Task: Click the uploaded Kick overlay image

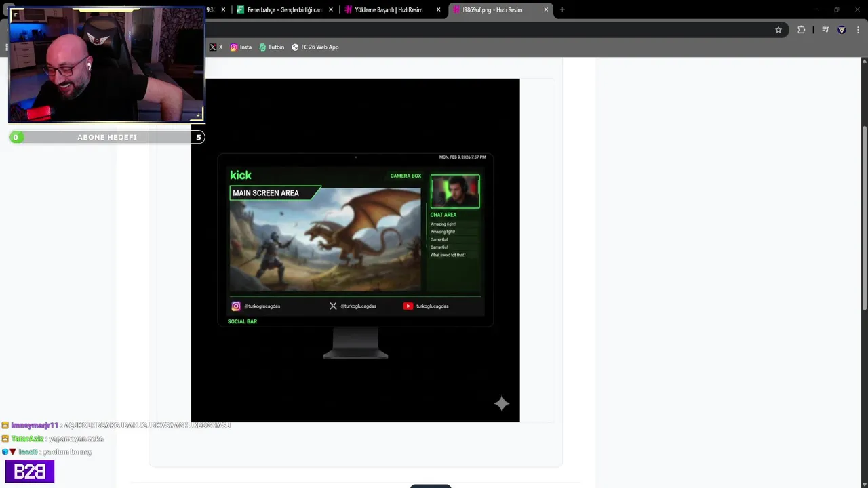Action: (355, 250)
